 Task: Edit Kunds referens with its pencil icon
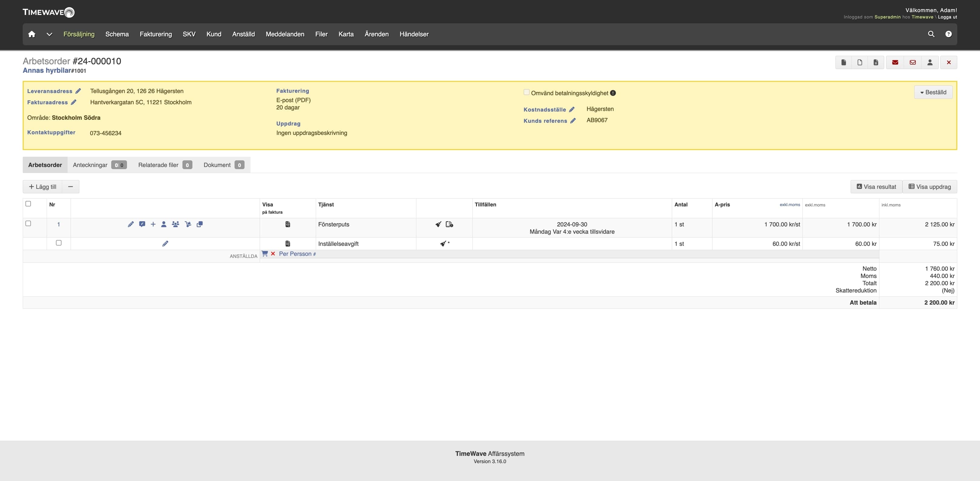[x=573, y=121]
